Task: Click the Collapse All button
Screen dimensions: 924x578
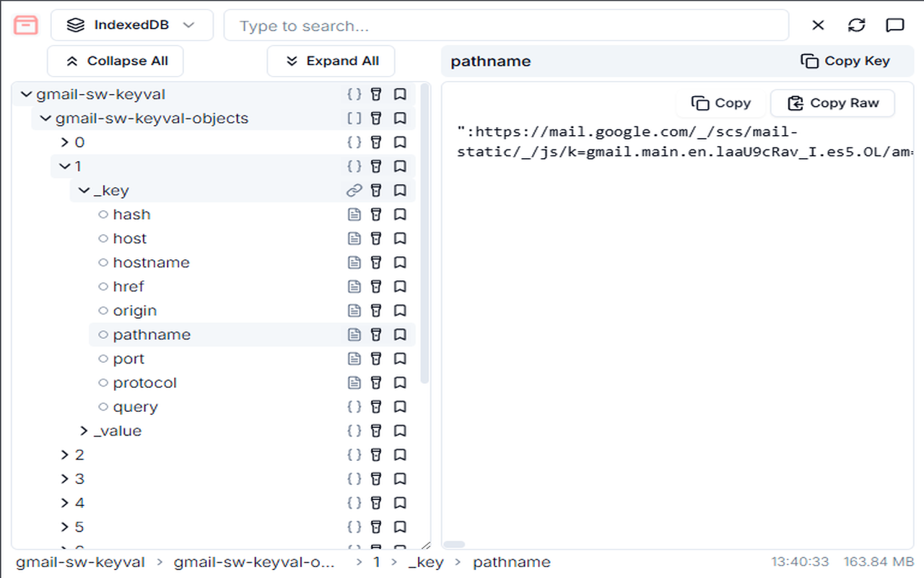Action: pos(115,61)
